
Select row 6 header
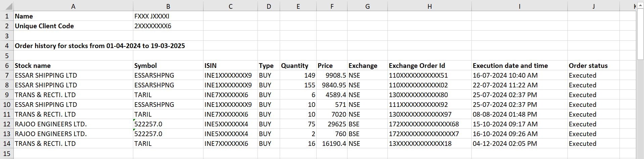click(x=7, y=66)
